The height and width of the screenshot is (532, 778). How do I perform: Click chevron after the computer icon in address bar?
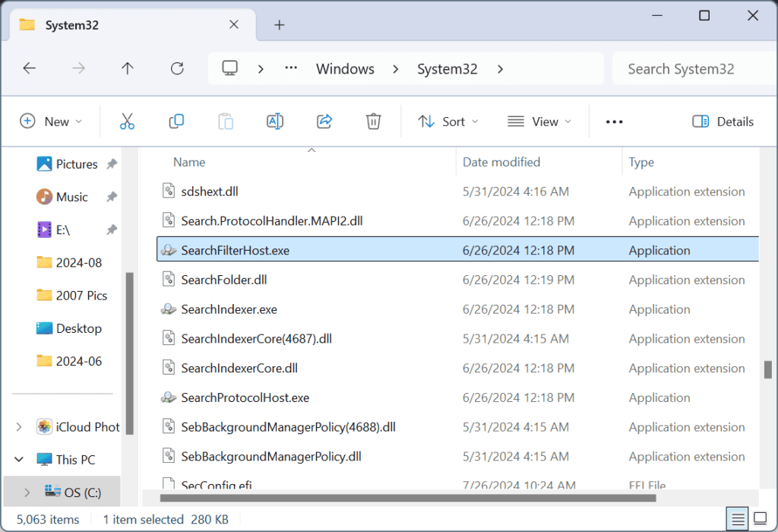(261, 69)
